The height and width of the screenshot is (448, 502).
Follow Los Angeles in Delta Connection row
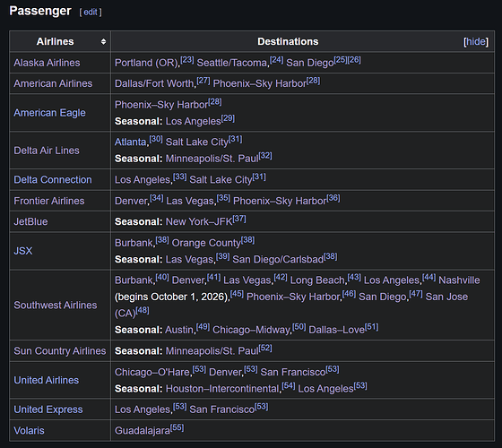point(143,179)
